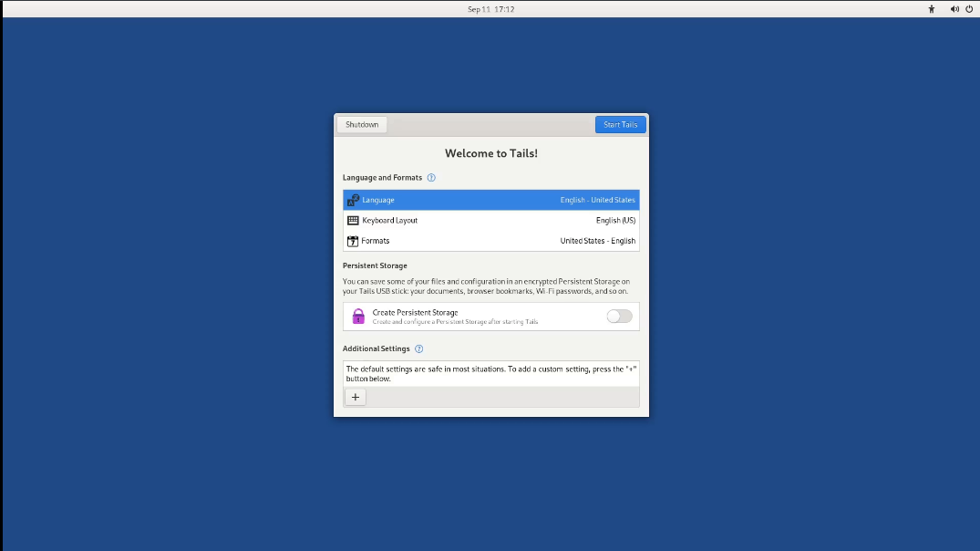Enable the Create Persistent Storage switch
This screenshot has width=980, height=551.
619,317
